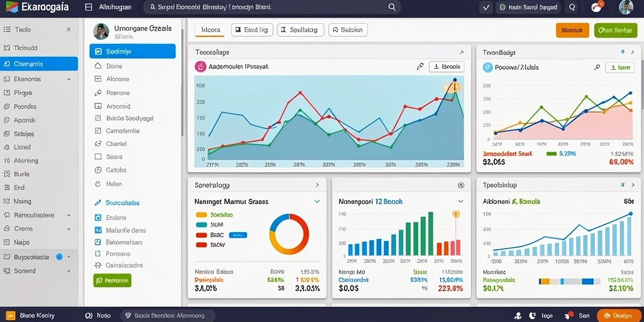The height and width of the screenshot is (322, 644).
Task: Open the Nonenpoori 12 Beook dropdown chevron
Action: (x=460, y=202)
